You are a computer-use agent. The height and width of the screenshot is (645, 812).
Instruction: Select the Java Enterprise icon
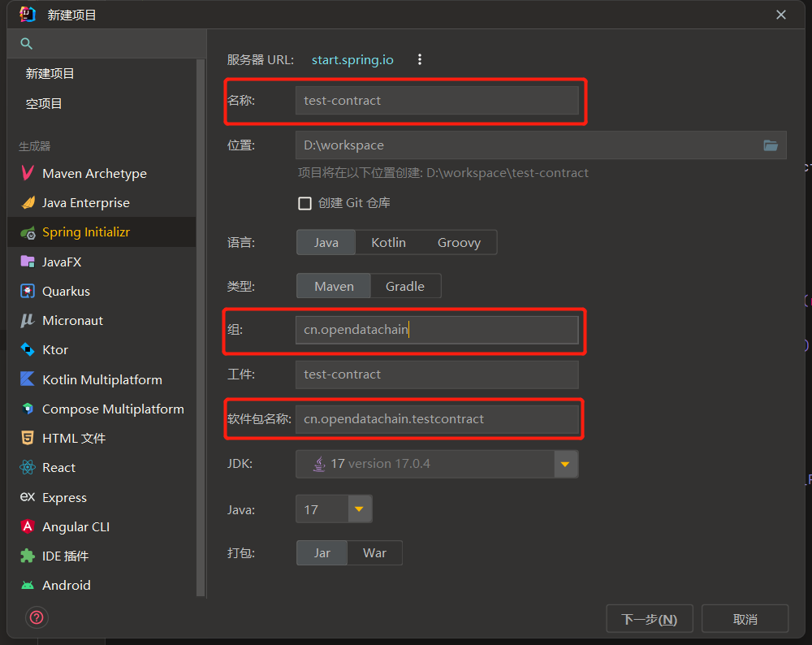coord(28,203)
